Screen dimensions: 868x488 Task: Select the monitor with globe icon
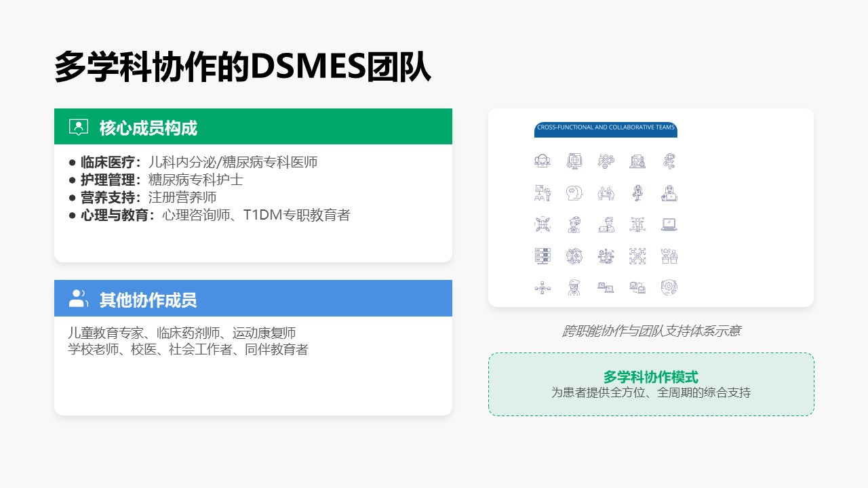(574, 161)
